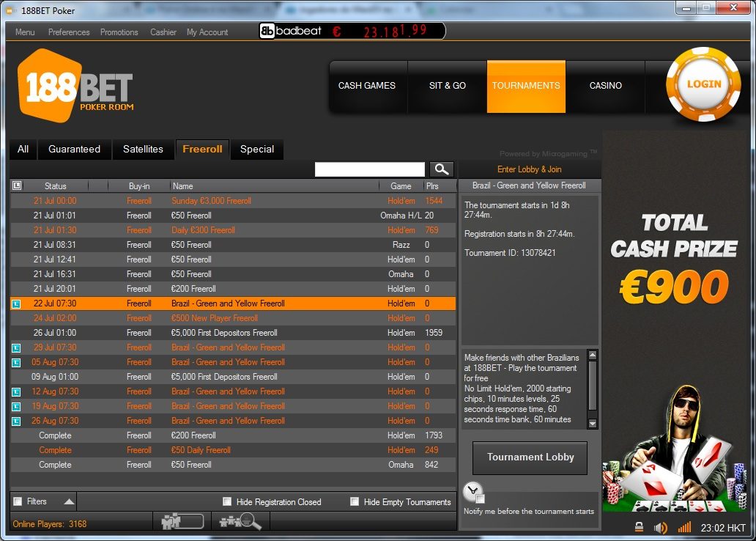Open the Promotions menu
This screenshot has width=756, height=541.
coord(119,32)
